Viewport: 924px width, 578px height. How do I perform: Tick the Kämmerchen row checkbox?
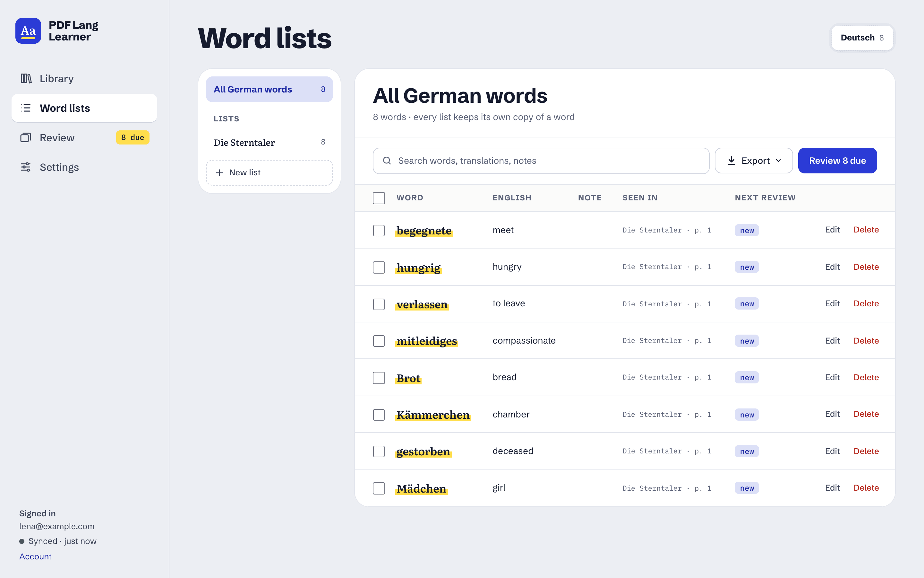(x=379, y=415)
